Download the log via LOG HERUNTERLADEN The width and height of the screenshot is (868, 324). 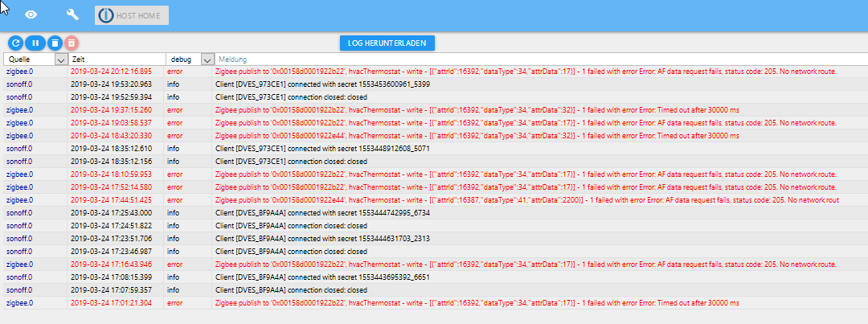[387, 43]
